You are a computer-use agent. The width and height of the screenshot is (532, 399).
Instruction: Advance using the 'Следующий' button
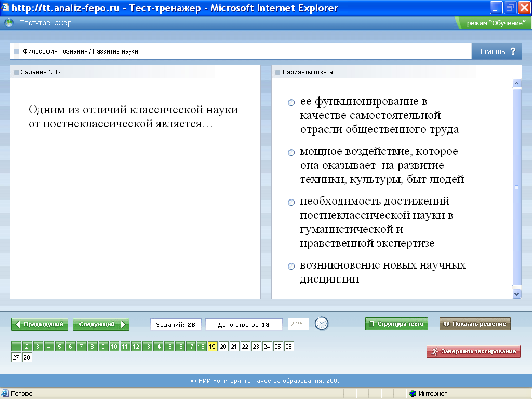pos(101,324)
